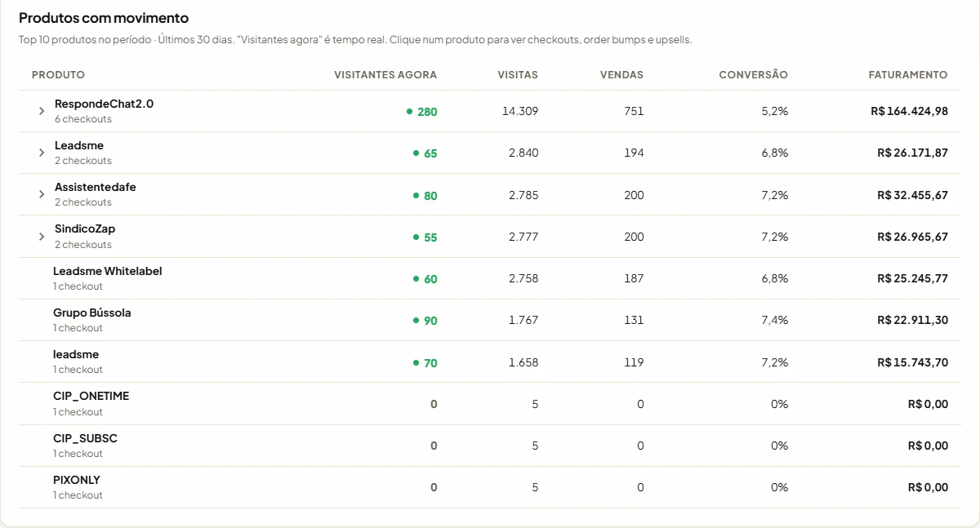
Task: Open the CIP_ONETIME product
Action: point(91,396)
